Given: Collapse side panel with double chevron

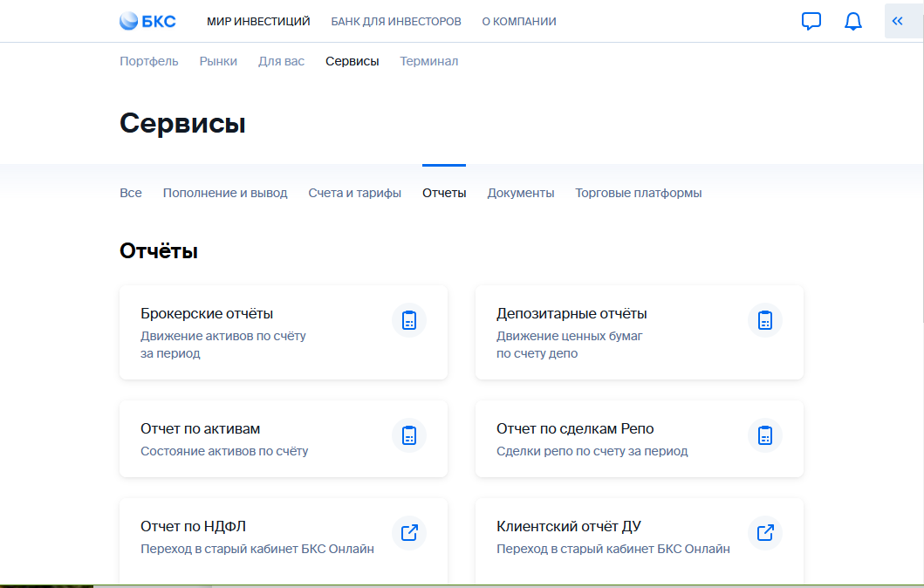Looking at the screenshot, I should tap(898, 21).
